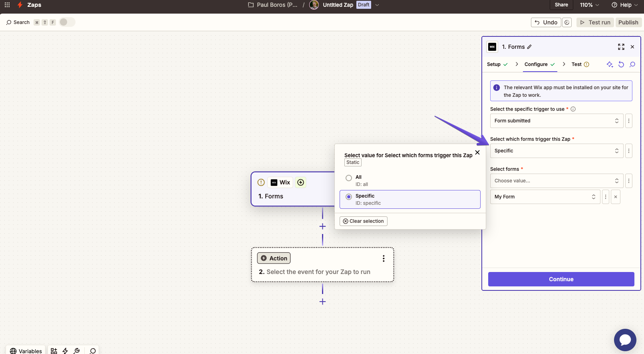Viewport: 644px width, 354px height.
Task: Click the Clear selection button
Action: 364,221
